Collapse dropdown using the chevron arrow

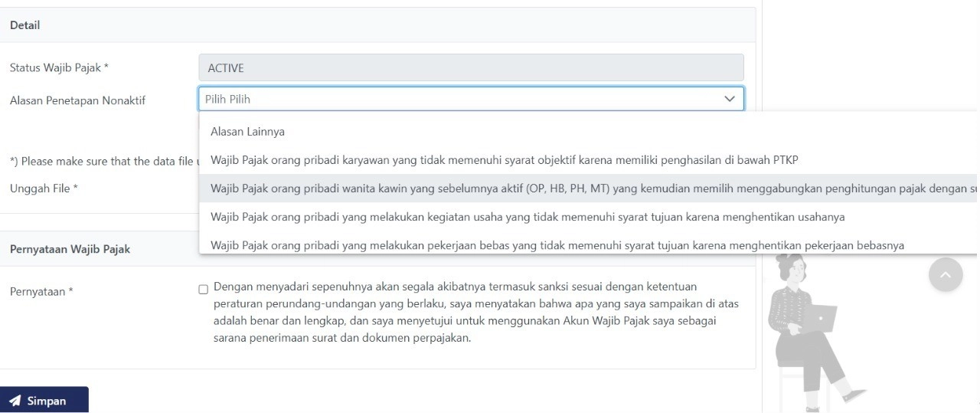click(x=729, y=99)
